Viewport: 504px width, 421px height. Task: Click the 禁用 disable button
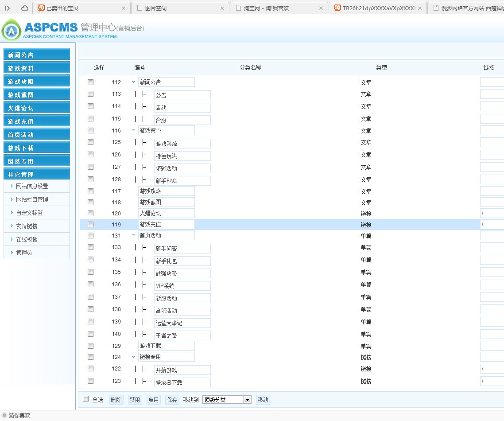(x=135, y=400)
